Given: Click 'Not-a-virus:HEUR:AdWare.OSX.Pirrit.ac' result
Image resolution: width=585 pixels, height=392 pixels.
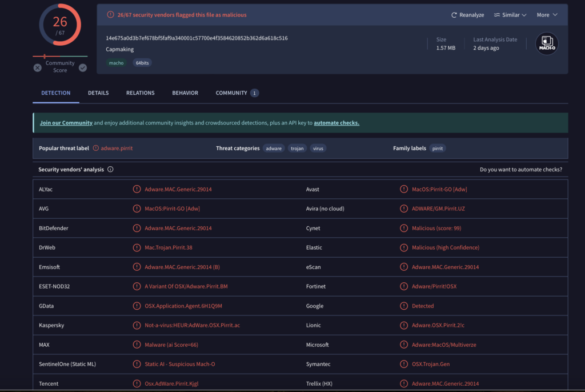Looking at the screenshot, I should point(192,325).
